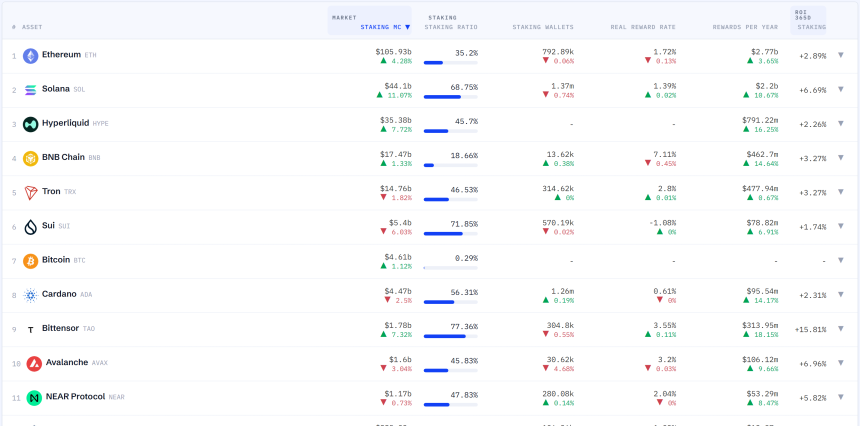Open the Bittensor asset link
860x426 pixels.
[61, 328]
